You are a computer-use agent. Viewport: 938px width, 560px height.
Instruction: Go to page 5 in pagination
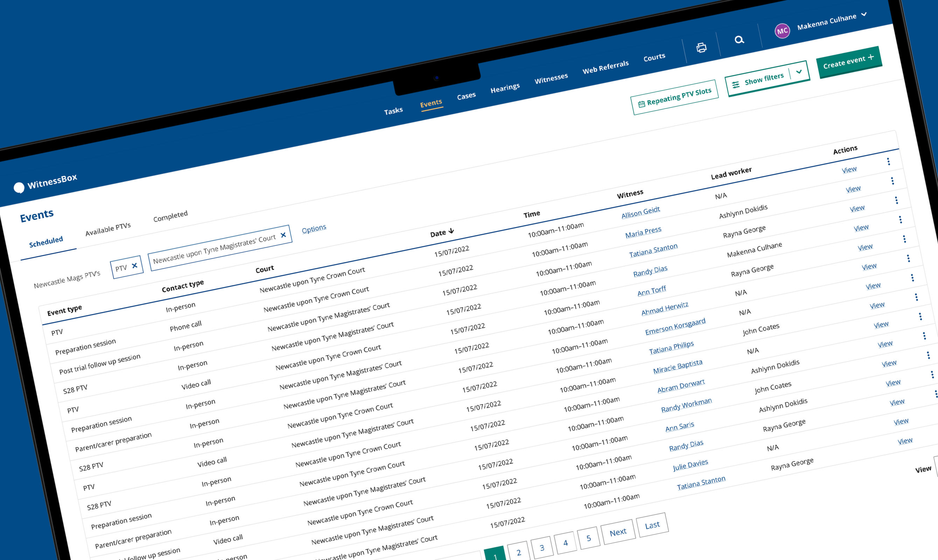click(x=589, y=538)
